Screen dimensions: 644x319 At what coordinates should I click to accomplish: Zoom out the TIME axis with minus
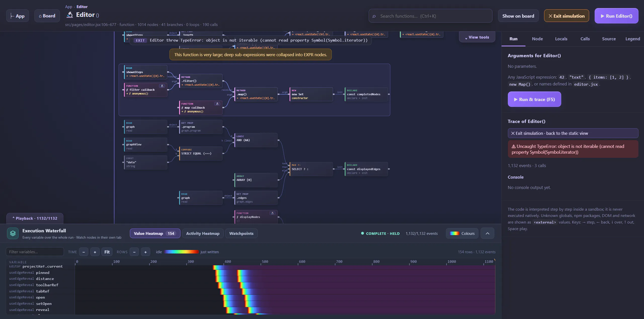(x=84, y=252)
